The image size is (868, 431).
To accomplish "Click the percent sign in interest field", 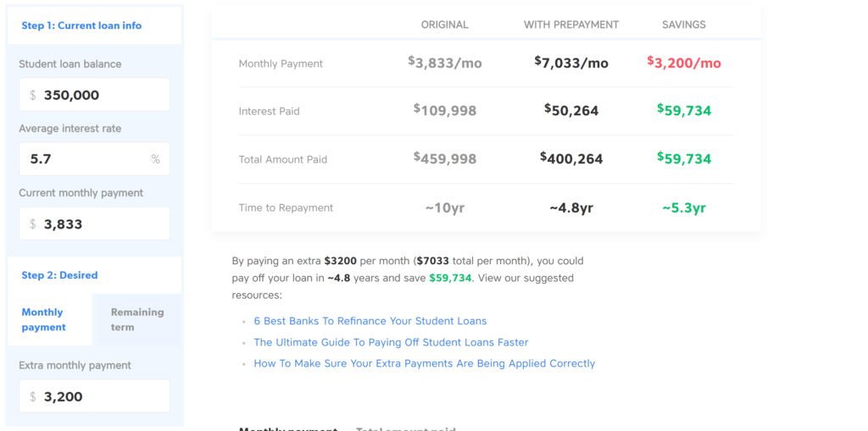I will click(156, 159).
